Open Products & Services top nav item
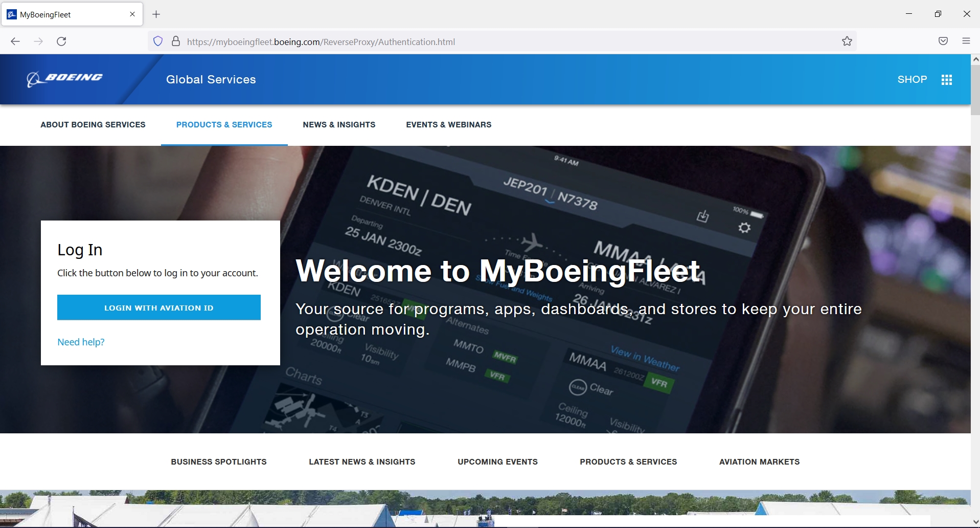Screen dimensions: 980x528 (x=224, y=125)
